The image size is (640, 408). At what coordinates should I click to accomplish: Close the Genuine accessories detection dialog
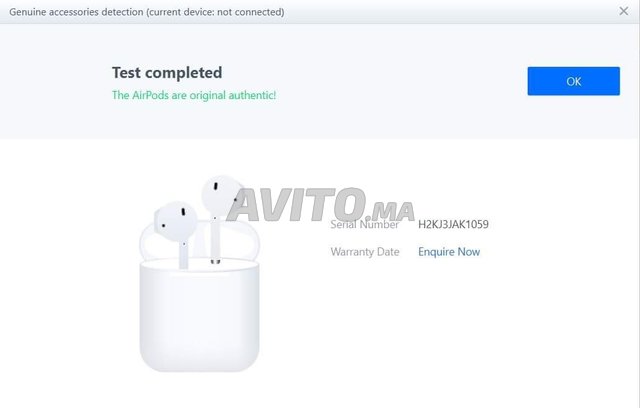point(624,11)
